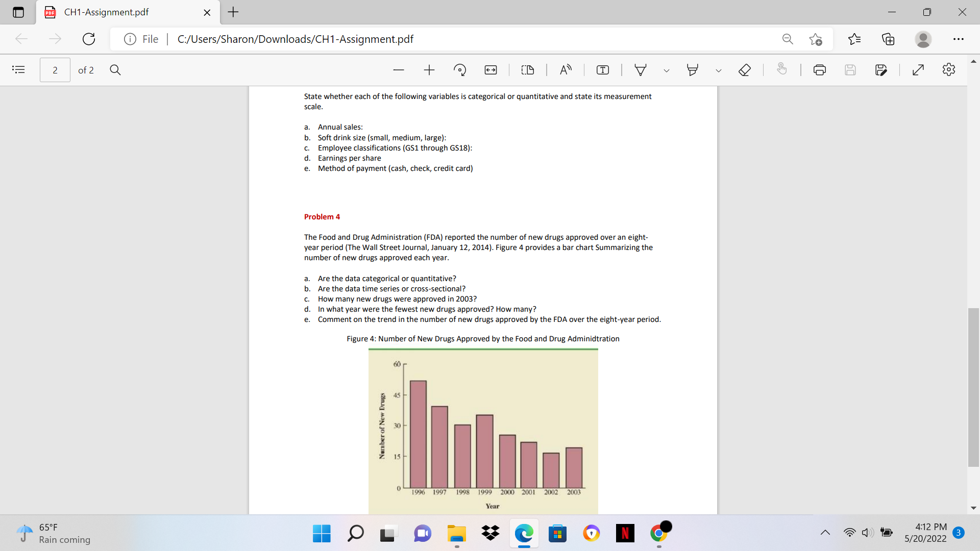
Task: Select the Add text tool
Action: click(603, 70)
